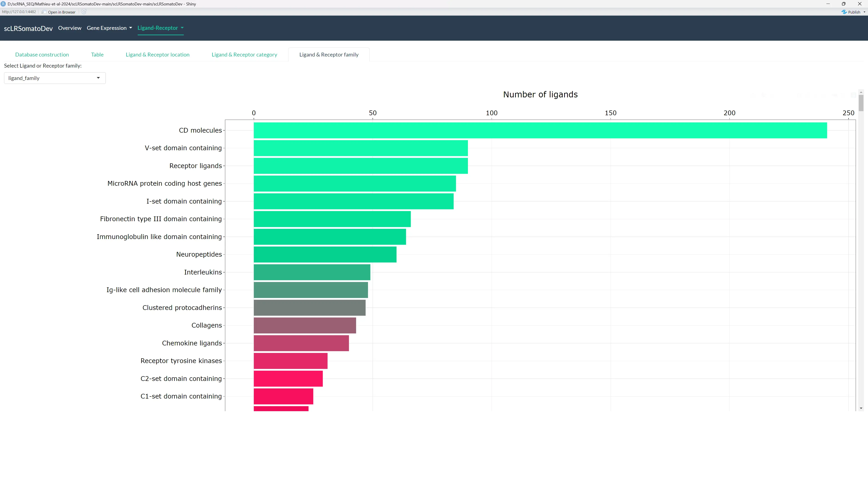Switch to the Database construction tab
This screenshot has width=868, height=488.
click(x=42, y=54)
